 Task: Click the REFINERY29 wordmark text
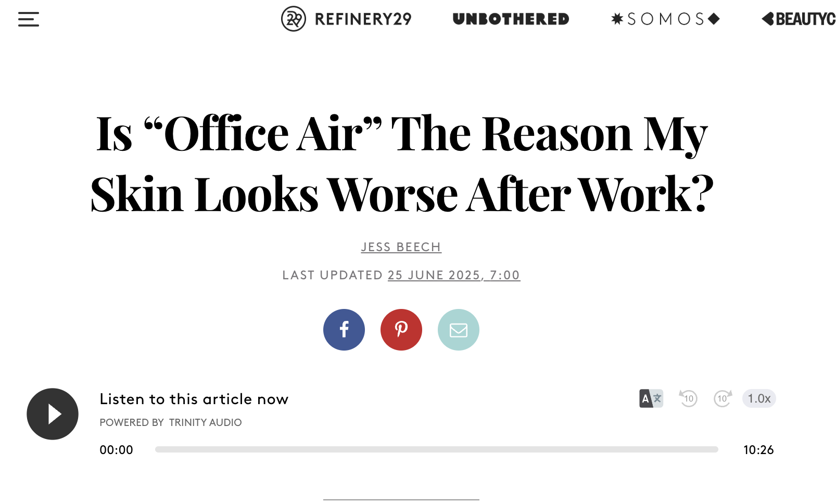click(363, 19)
